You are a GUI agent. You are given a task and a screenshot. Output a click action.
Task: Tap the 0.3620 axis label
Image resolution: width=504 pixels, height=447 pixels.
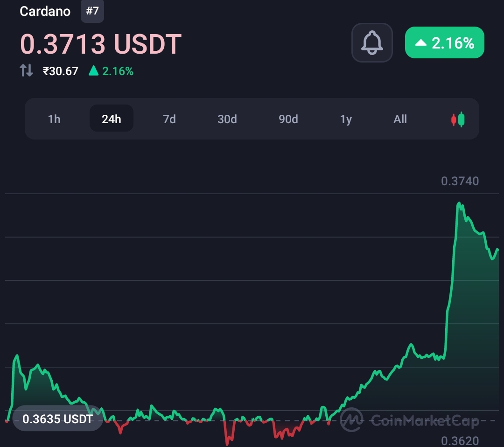(x=460, y=441)
